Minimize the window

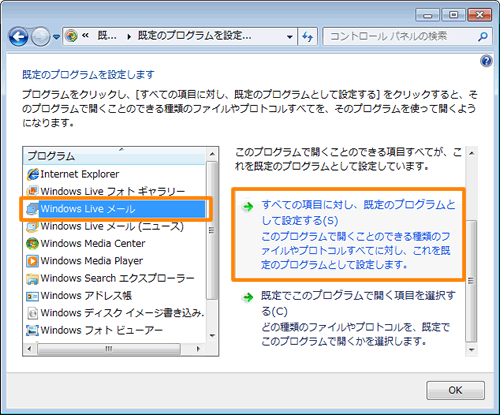point(428,15)
